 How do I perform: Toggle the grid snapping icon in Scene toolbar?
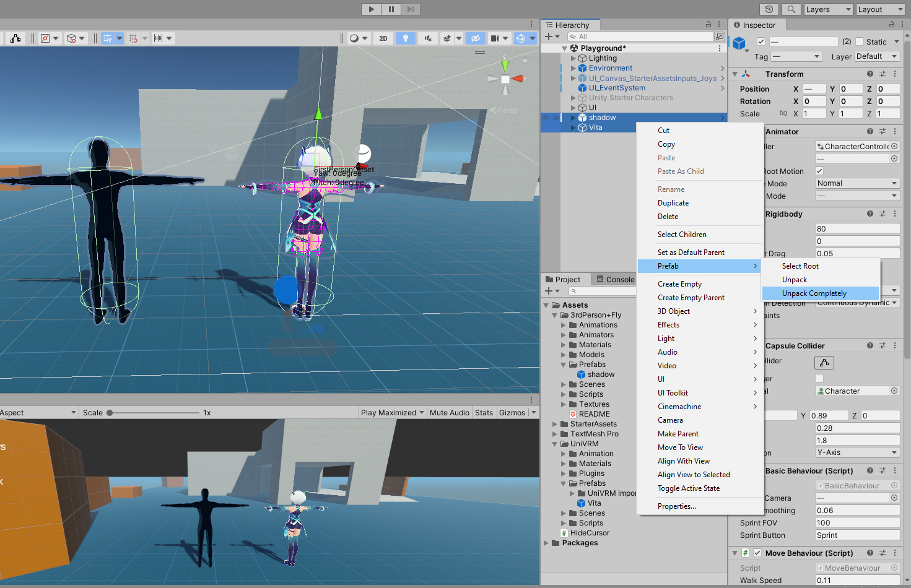[x=108, y=38]
